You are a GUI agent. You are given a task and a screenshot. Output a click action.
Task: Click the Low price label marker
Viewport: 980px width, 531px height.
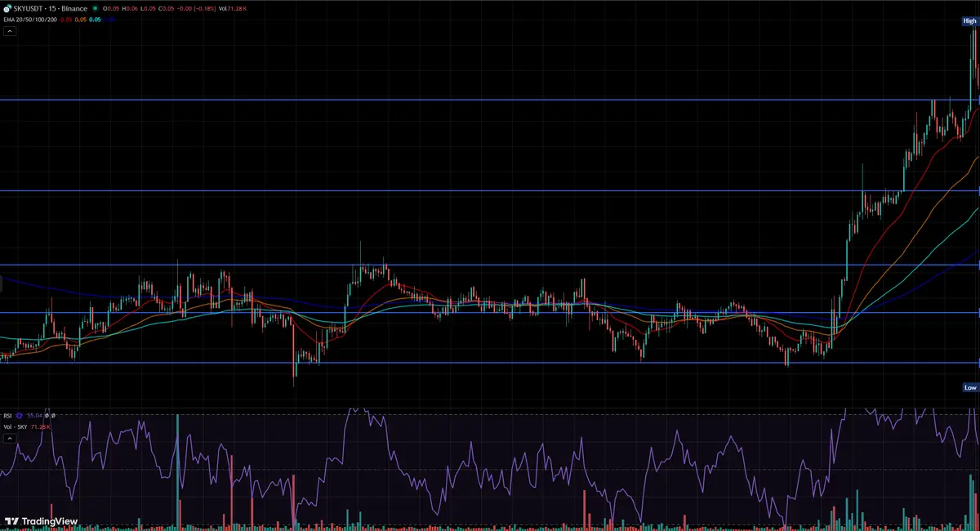pos(970,387)
